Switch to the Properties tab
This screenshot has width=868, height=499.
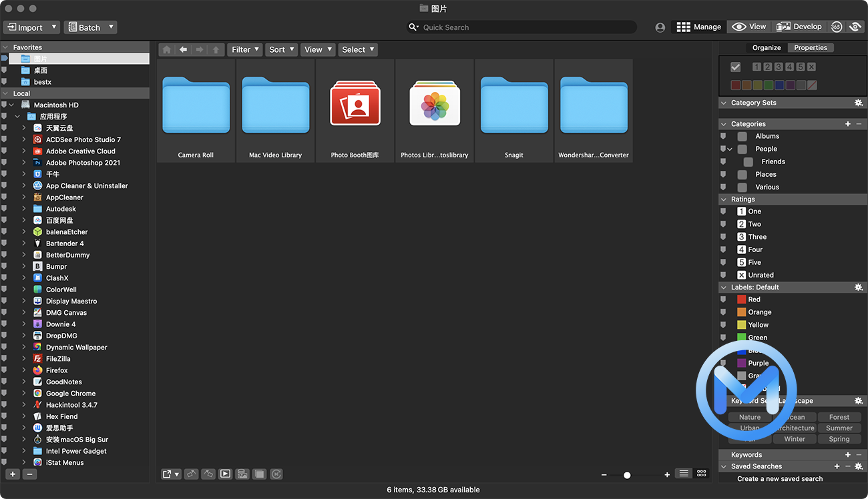pyautogui.click(x=810, y=47)
